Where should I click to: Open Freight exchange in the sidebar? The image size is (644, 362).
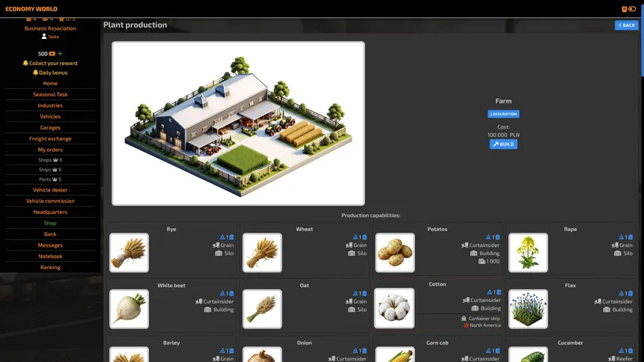coord(50,138)
